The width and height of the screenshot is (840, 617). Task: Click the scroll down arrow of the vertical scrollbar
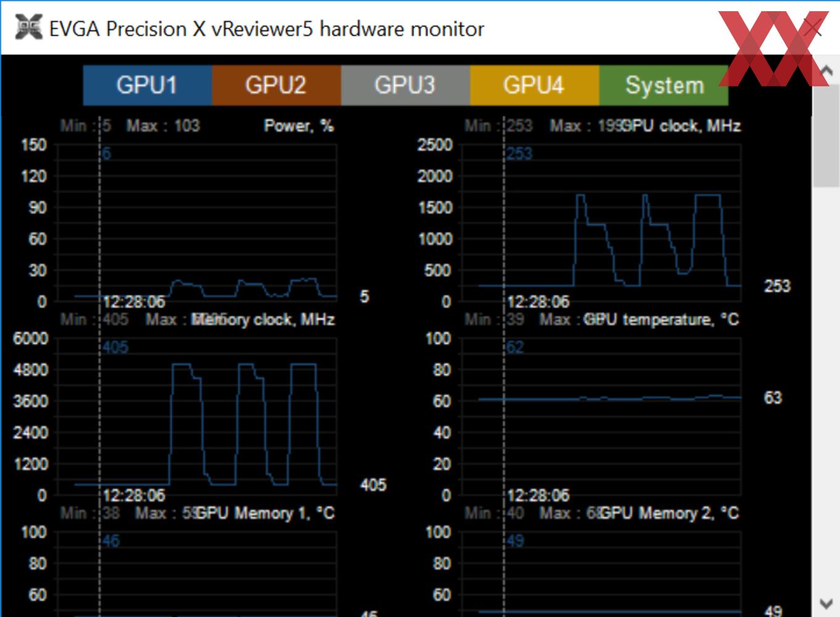coord(826,603)
